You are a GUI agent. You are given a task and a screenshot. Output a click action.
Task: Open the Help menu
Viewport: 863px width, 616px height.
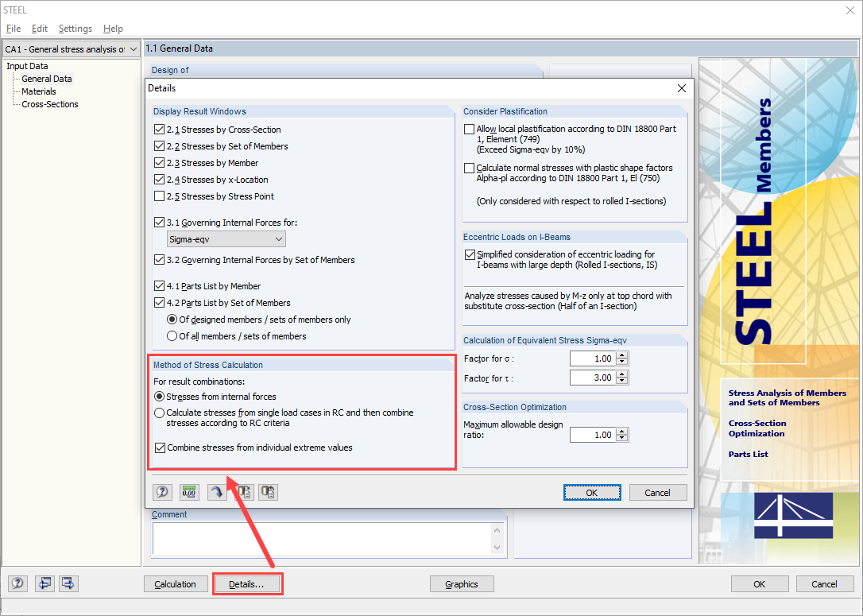point(113,29)
